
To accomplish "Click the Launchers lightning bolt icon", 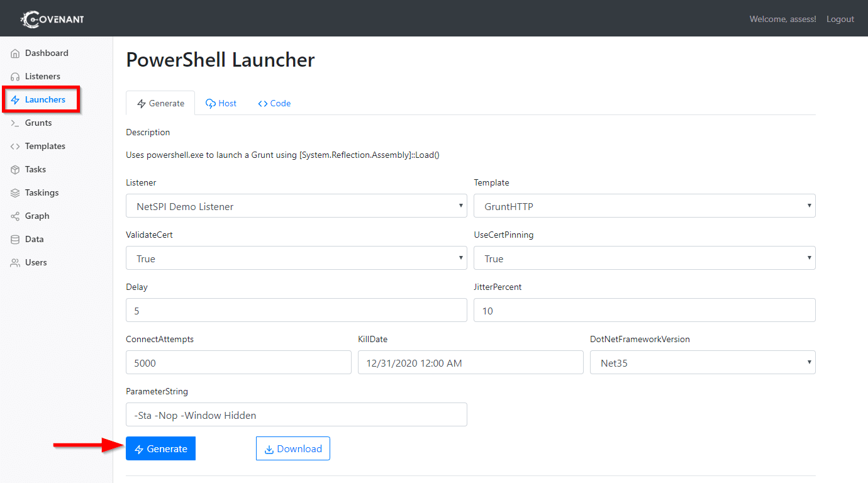I will coord(15,100).
